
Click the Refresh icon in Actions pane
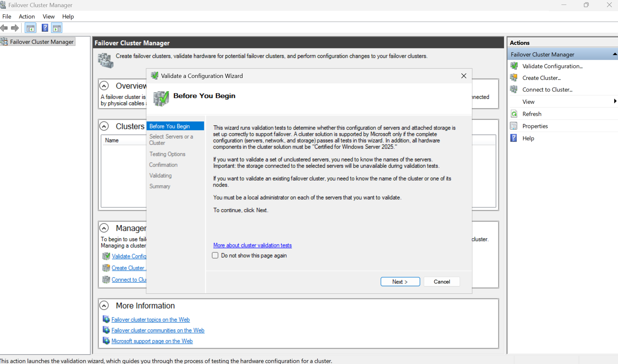[x=514, y=114]
